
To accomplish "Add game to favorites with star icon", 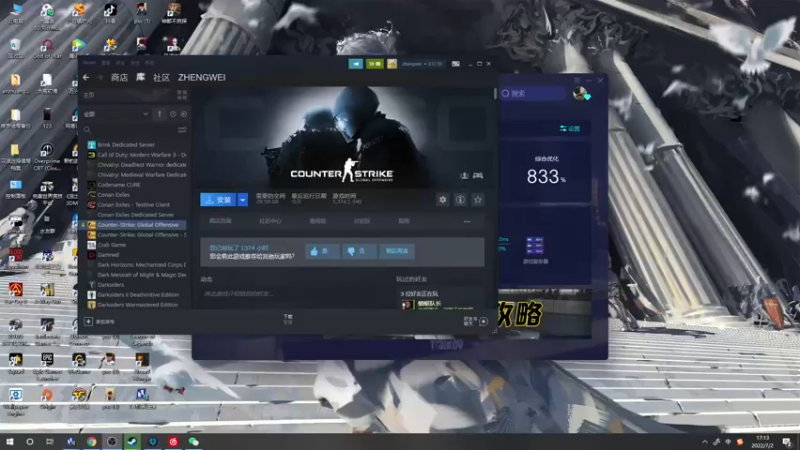I will click(478, 200).
